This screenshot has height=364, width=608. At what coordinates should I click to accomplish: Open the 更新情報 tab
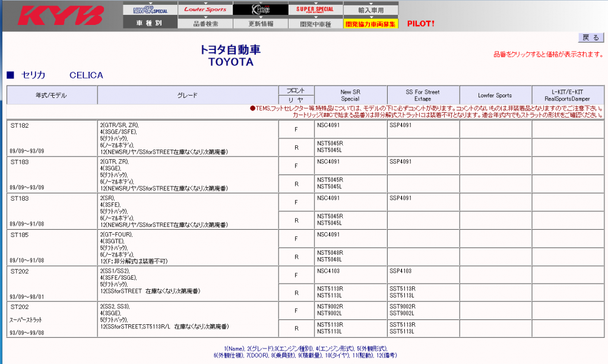(x=261, y=23)
